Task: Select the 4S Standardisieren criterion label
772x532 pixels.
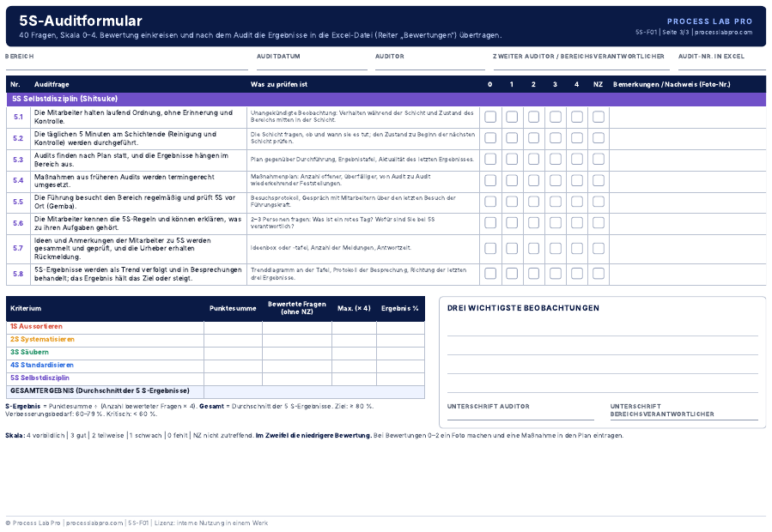Action: coord(42,366)
